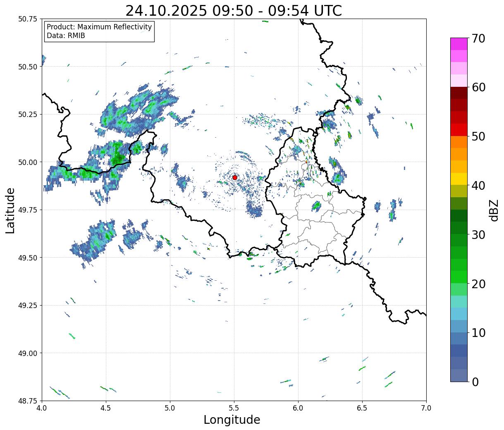Click the 'Latitude' axis label
Image resolution: width=504 pixels, height=430 pixels.
click(x=10, y=210)
